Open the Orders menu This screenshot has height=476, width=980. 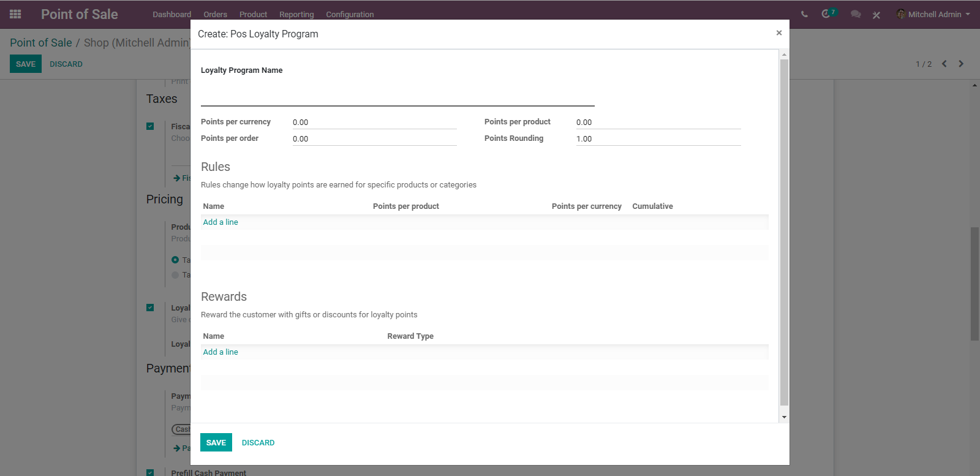(216, 14)
